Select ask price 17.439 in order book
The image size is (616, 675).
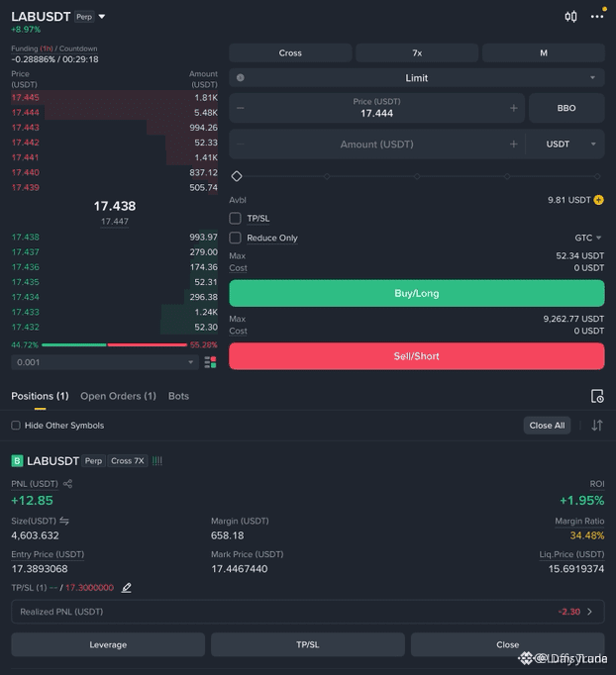[26, 188]
